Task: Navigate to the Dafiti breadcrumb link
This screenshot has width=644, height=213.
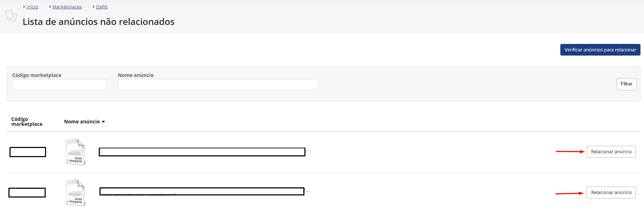Action: click(102, 7)
